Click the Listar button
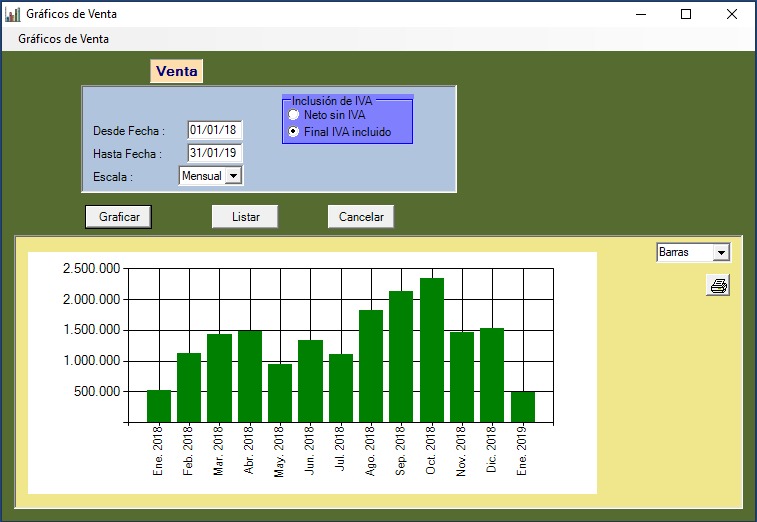 click(x=245, y=217)
